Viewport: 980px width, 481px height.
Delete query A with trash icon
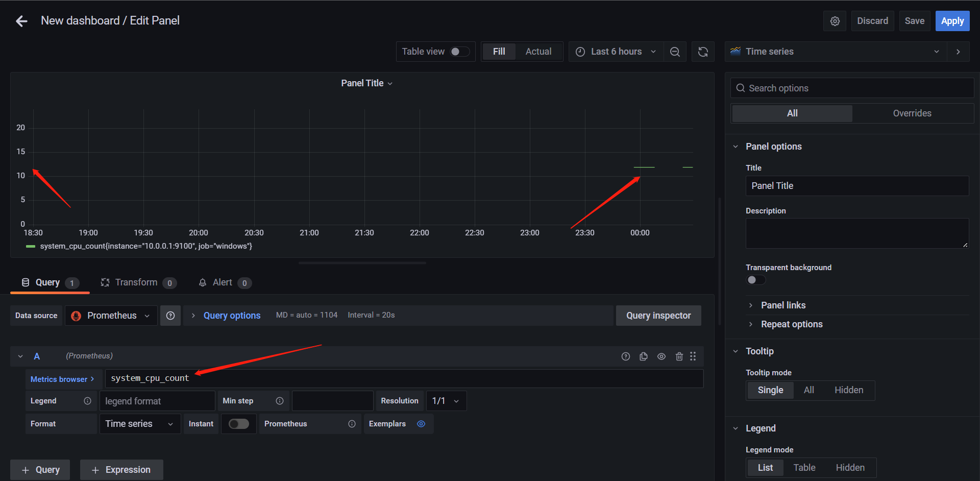(679, 356)
